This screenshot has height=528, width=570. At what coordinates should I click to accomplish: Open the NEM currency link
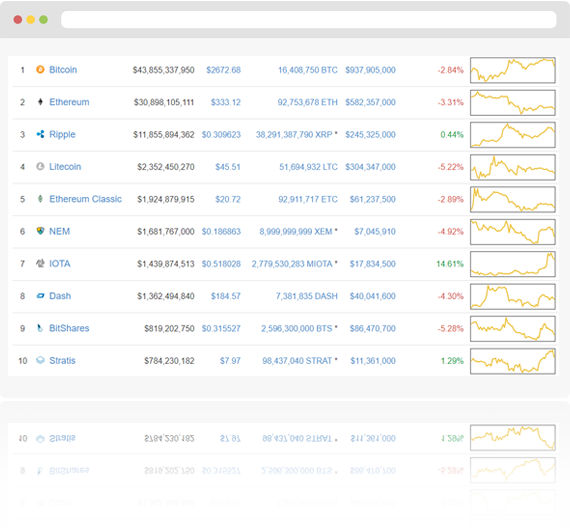(x=60, y=232)
